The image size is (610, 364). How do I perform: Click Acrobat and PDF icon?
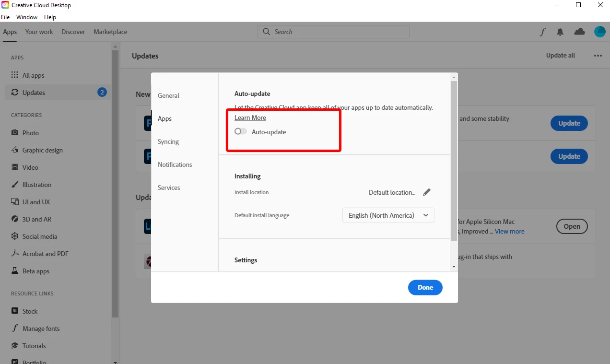click(15, 254)
